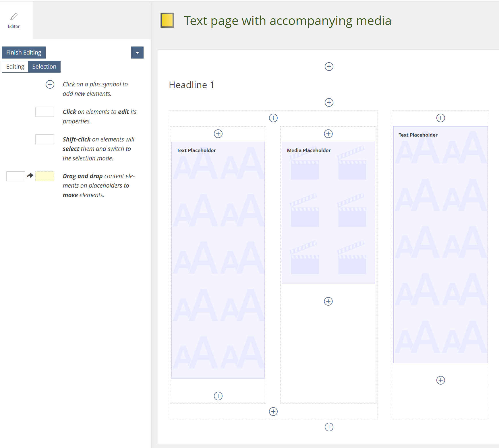Select the right Text Placeholder block
The image size is (499, 448).
click(440, 244)
